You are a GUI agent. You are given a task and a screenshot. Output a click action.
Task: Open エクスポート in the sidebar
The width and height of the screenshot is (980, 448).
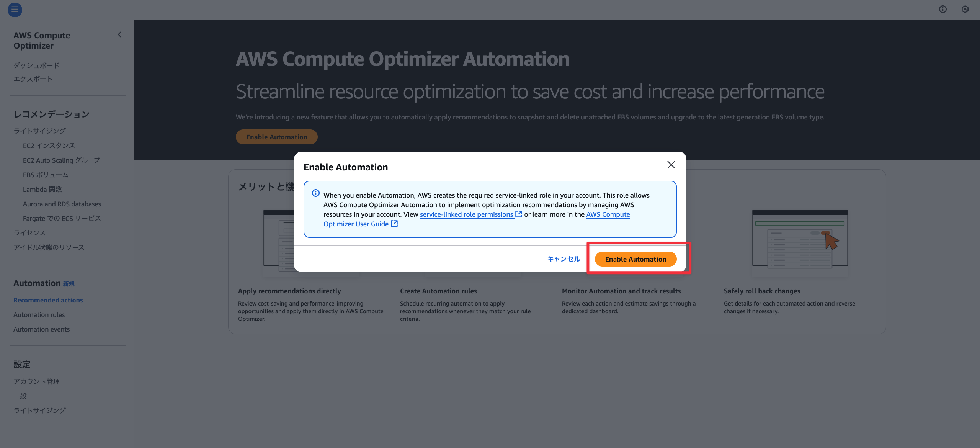(33, 79)
